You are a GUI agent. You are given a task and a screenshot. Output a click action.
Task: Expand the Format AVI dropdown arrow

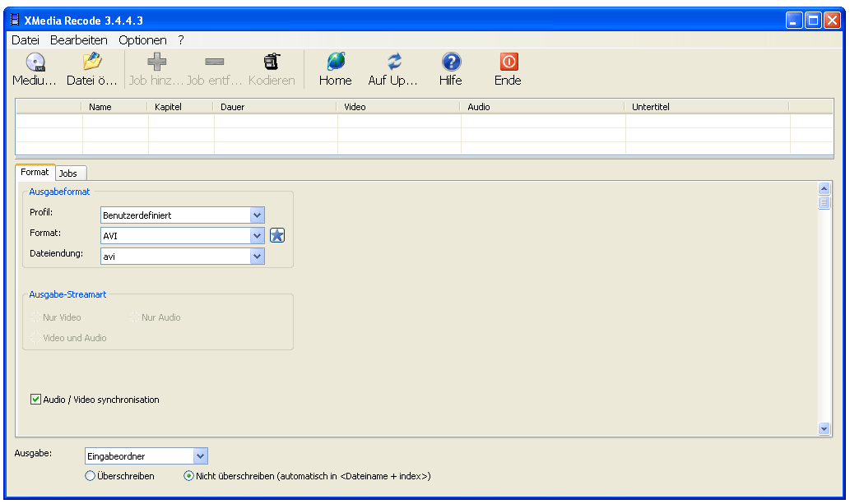(x=257, y=236)
